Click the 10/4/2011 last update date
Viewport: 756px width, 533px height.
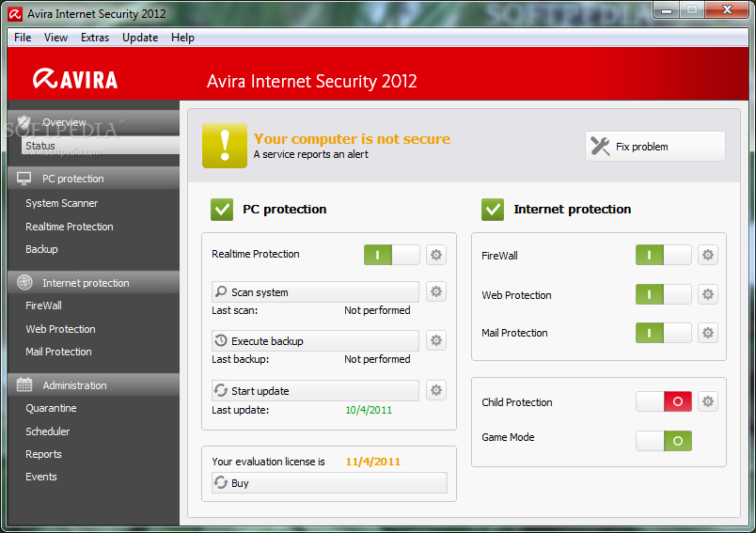[369, 410]
